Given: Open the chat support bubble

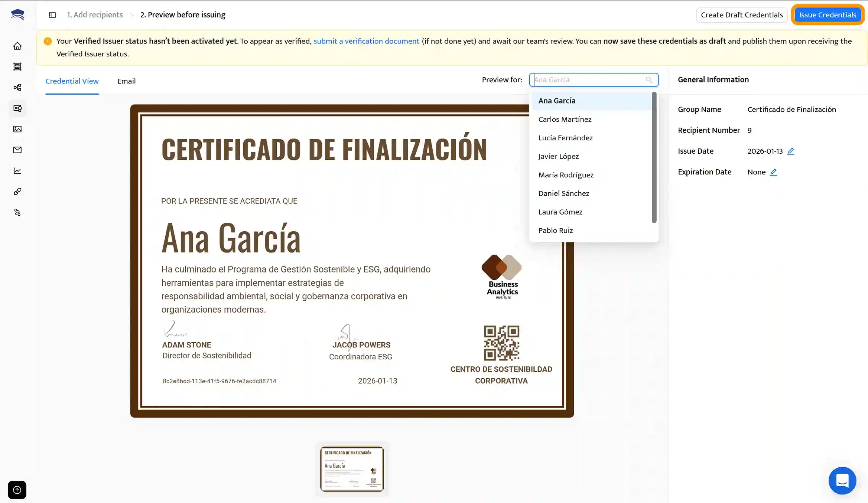Looking at the screenshot, I should coord(842,480).
